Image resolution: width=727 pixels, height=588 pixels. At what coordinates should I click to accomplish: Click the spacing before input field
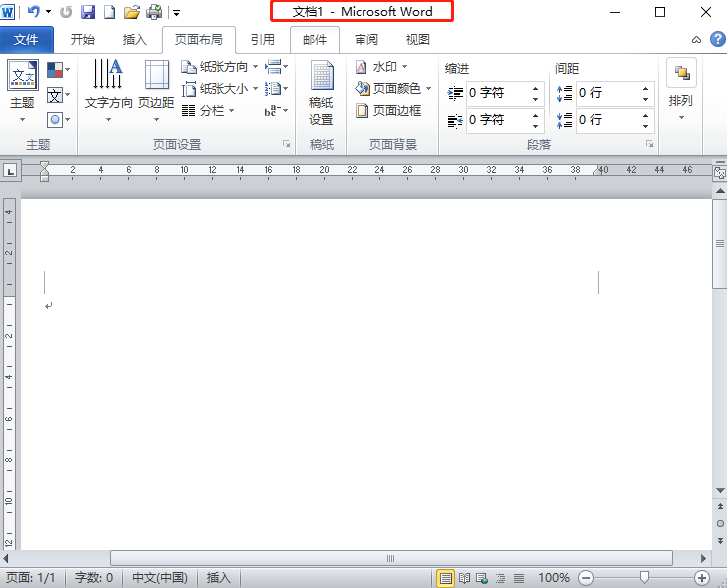607,93
